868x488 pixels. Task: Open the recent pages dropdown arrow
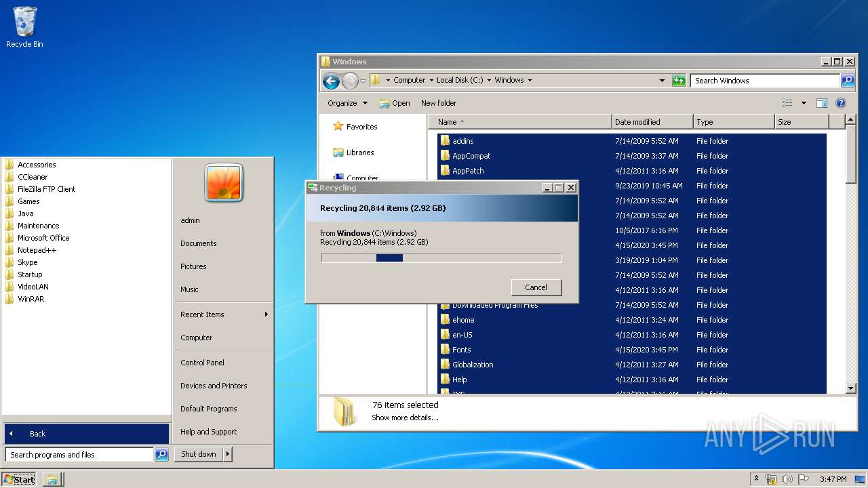click(363, 81)
